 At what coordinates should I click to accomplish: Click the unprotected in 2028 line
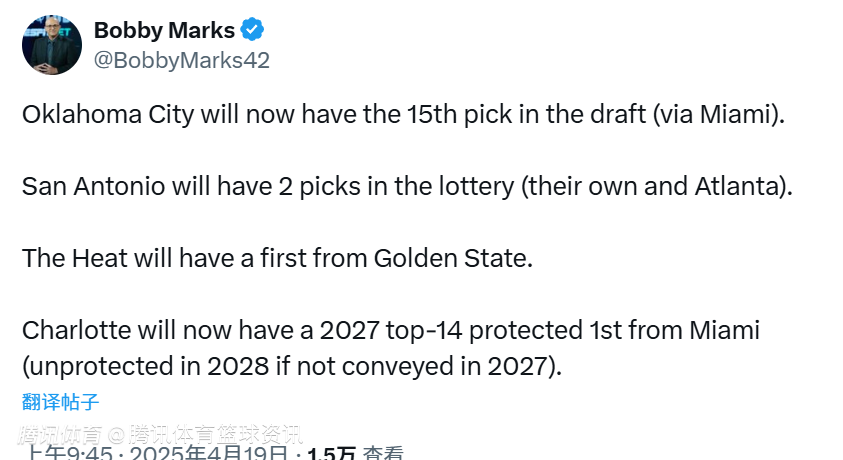(292, 366)
